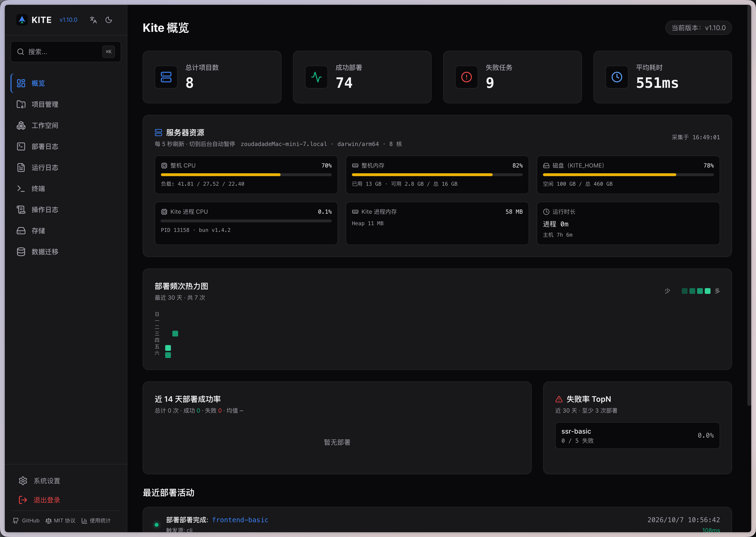The width and height of the screenshot is (756, 537).
Task: Open the MIT 协议 license link
Action: tap(61, 520)
